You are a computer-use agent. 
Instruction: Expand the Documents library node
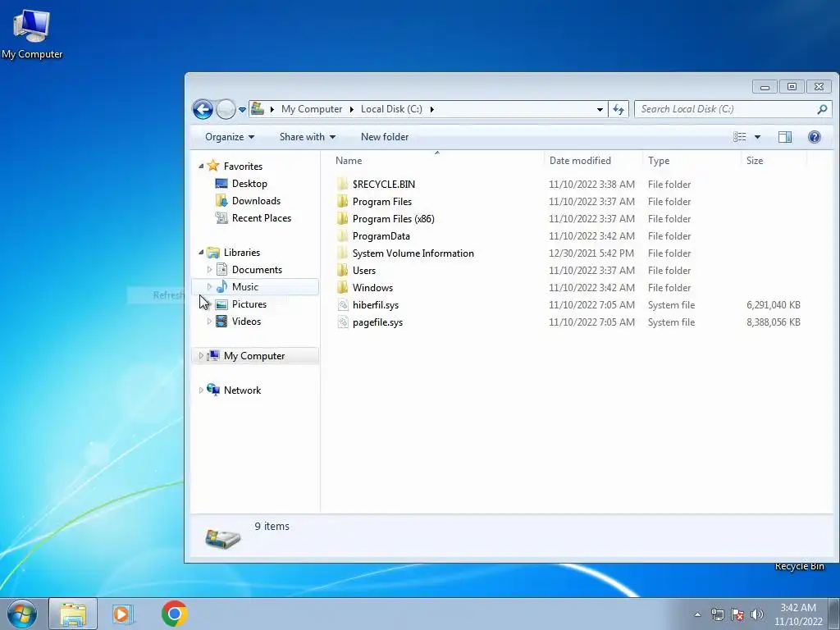pyautogui.click(x=209, y=269)
